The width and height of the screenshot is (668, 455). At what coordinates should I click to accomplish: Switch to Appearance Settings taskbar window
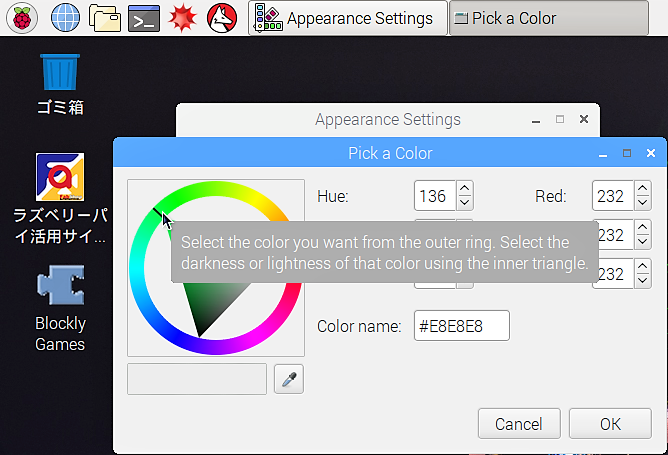[x=348, y=18]
